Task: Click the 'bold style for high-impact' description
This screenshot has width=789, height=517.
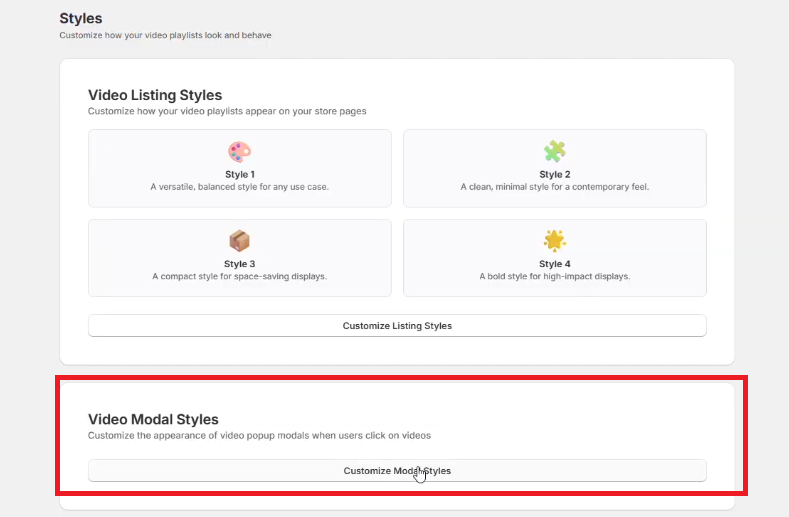Action: point(554,276)
